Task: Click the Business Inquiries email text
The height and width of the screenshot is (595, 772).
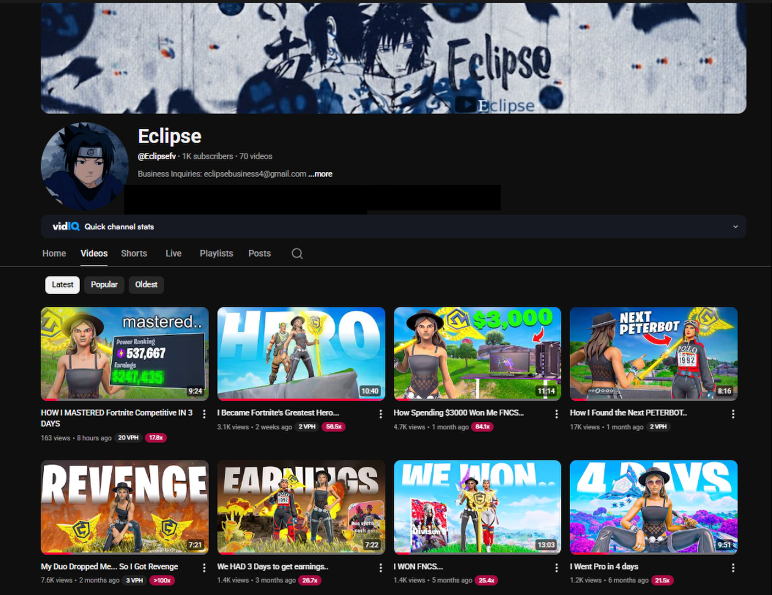Action: click(222, 174)
